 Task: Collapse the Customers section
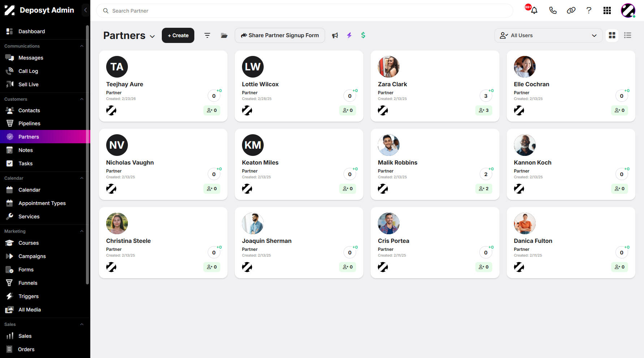(82, 99)
